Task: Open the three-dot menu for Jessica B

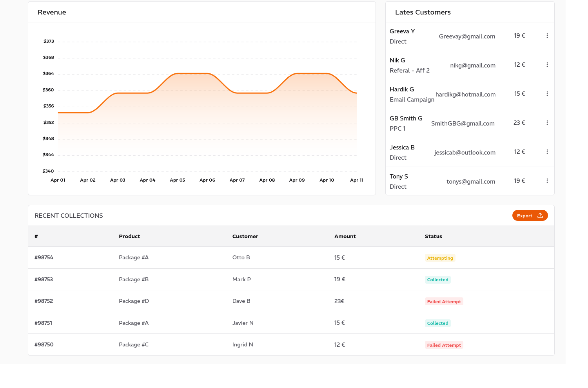Action: coord(547,152)
